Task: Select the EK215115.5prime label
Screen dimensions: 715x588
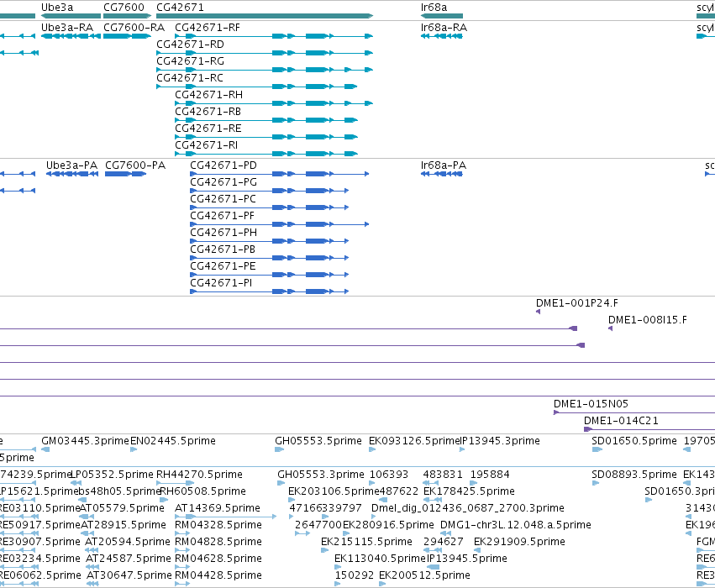Action: pos(366,542)
